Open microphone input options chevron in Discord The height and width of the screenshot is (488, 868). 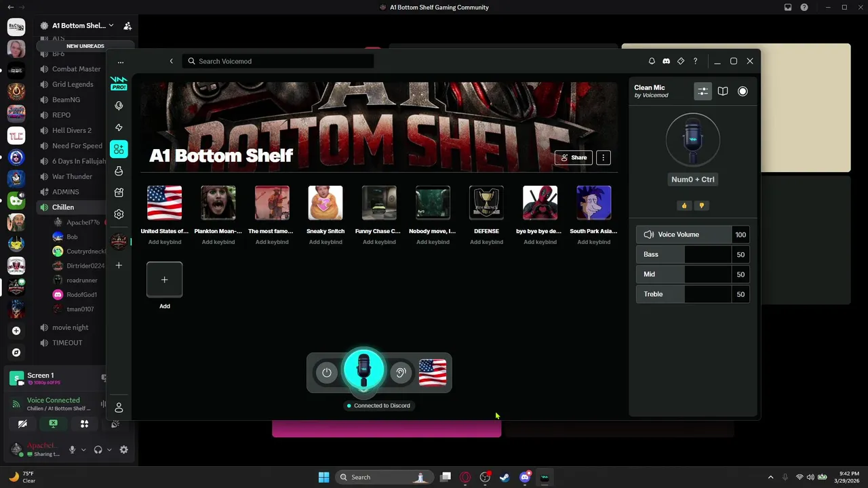83,449
